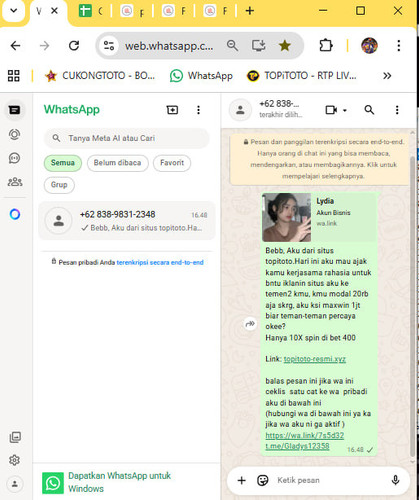Click the zoom magnifier in address bar
The image size is (419, 500).
232,45
